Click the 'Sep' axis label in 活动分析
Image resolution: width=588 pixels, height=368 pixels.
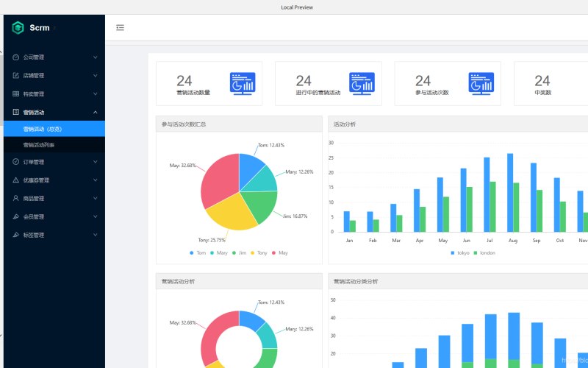(x=537, y=241)
